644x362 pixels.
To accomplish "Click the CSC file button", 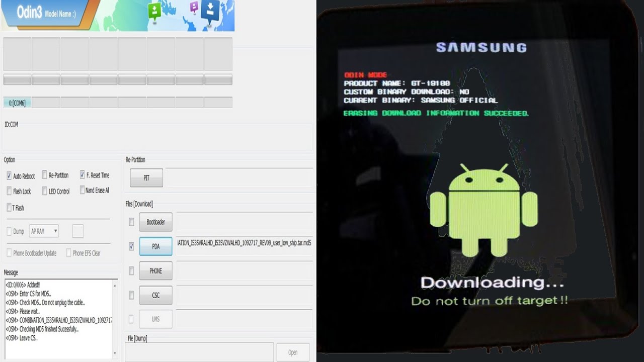I will coord(155,295).
